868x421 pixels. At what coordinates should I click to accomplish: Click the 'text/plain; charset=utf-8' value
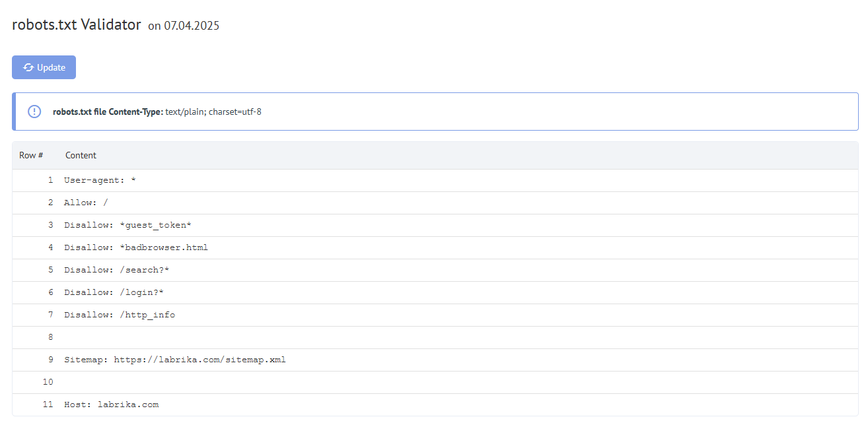point(213,112)
